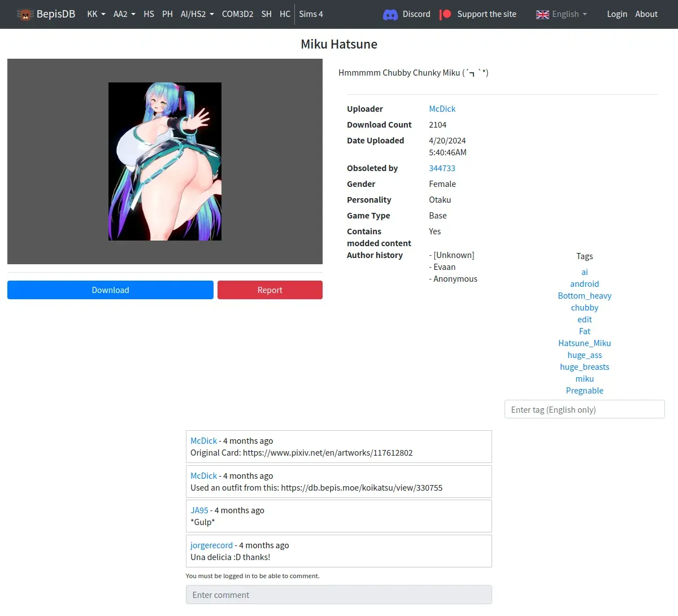Click the red Report button
Screen dimensions: 678x616
(x=270, y=290)
